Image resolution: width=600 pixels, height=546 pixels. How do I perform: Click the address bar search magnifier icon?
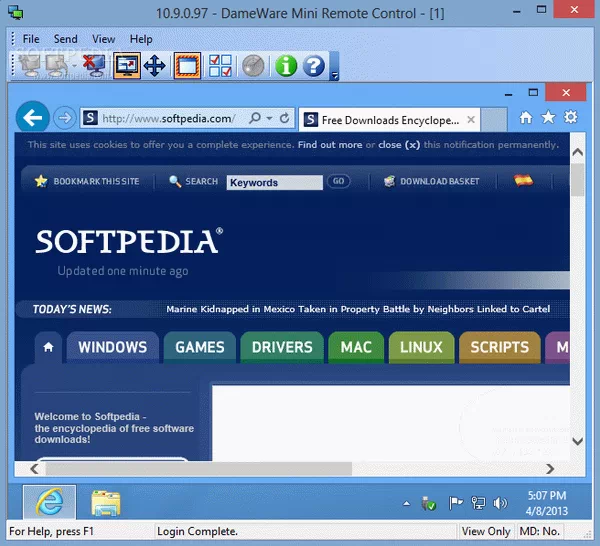pos(254,118)
